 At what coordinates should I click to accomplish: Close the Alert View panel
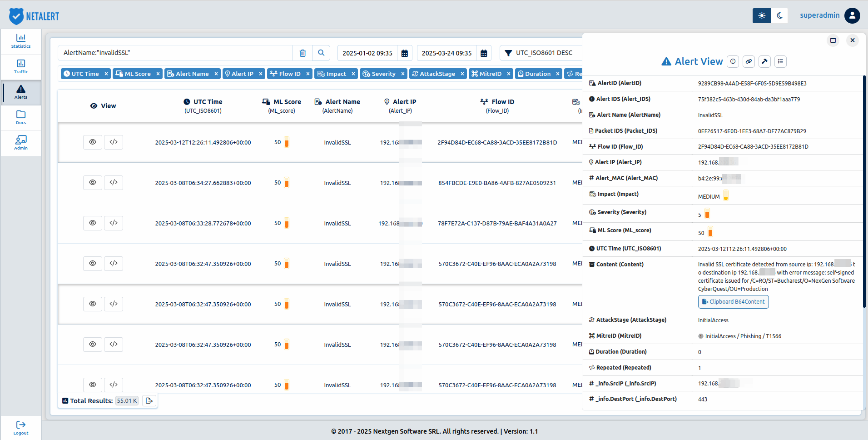tap(853, 40)
